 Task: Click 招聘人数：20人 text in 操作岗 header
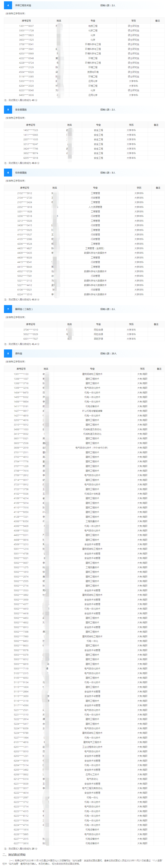[x=108, y=353]
